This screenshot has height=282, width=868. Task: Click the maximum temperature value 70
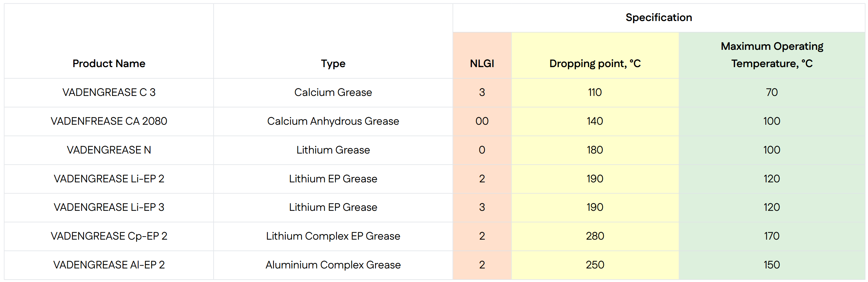pos(772,92)
